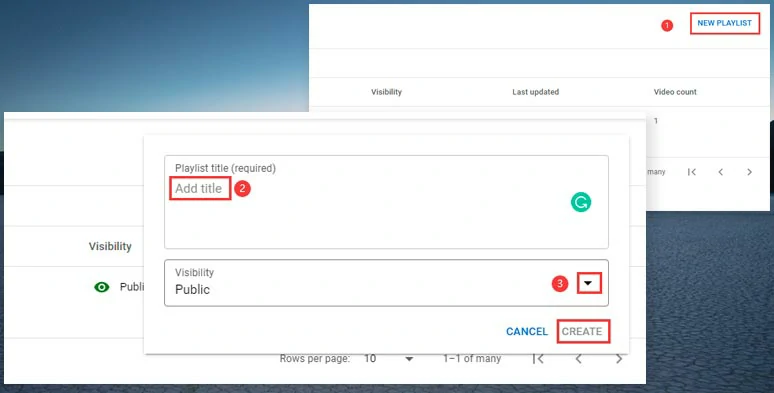774x393 pixels.
Task: Go to previous page in lower pagination
Action: pyautogui.click(x=579, y=359)
